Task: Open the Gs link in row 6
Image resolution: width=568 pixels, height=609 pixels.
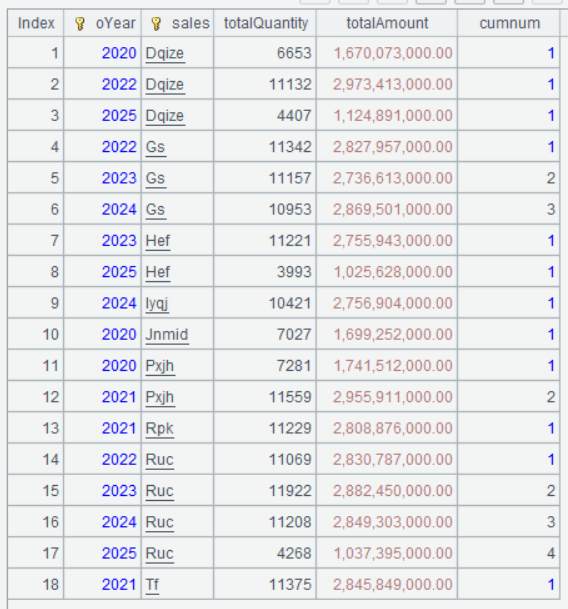Action: click(x=155, y=210)
